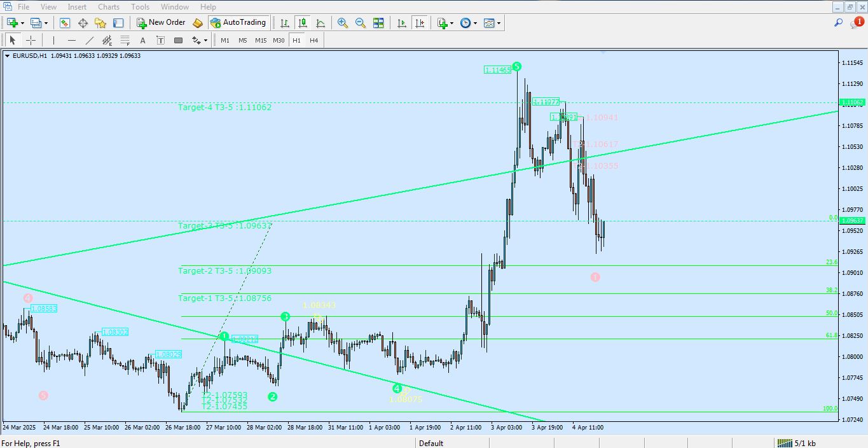This screenshot has width=868, height=448.
Task: Click the M1 timeframe button
Action: coord(225,40)
